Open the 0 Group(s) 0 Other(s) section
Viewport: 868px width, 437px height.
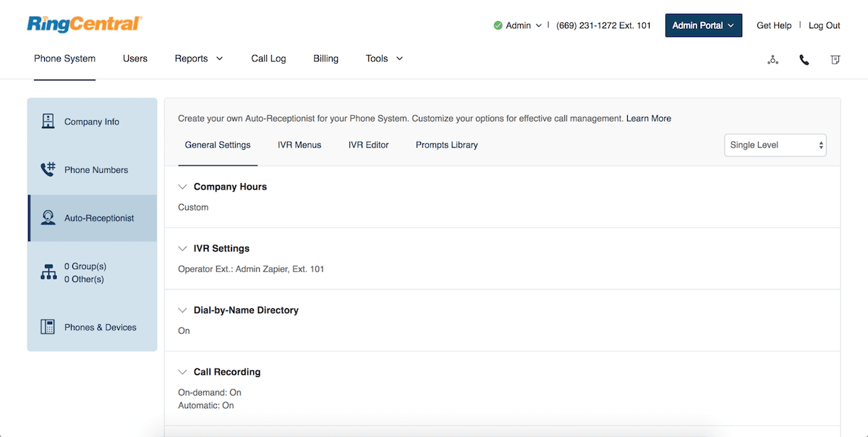(92, 273)
